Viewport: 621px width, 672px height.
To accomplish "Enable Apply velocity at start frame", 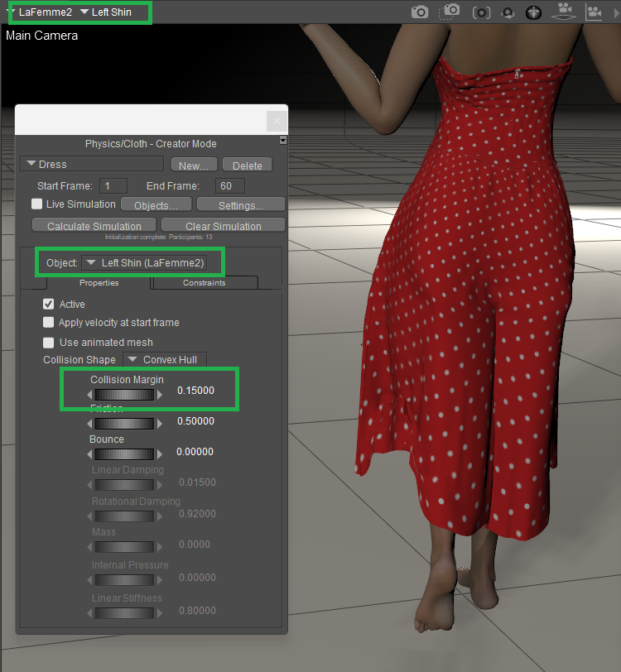I will coord(49,323).
